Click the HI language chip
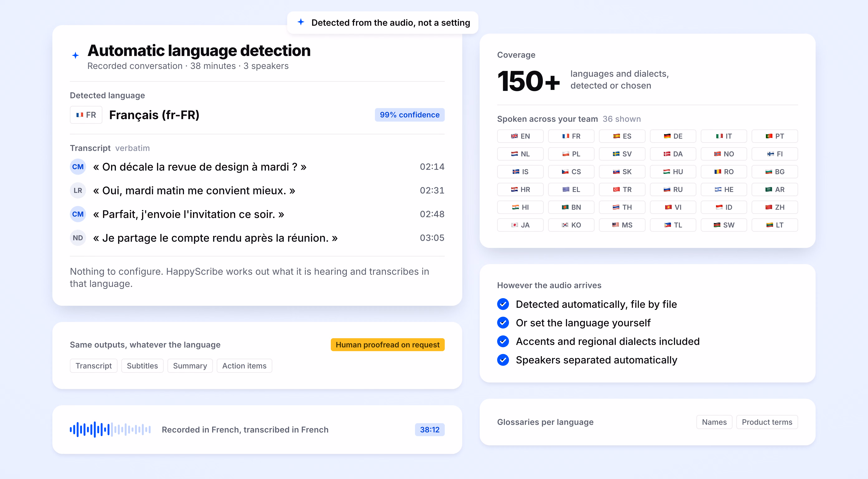Viewport: 868px width, 479px height. [520, 207]
